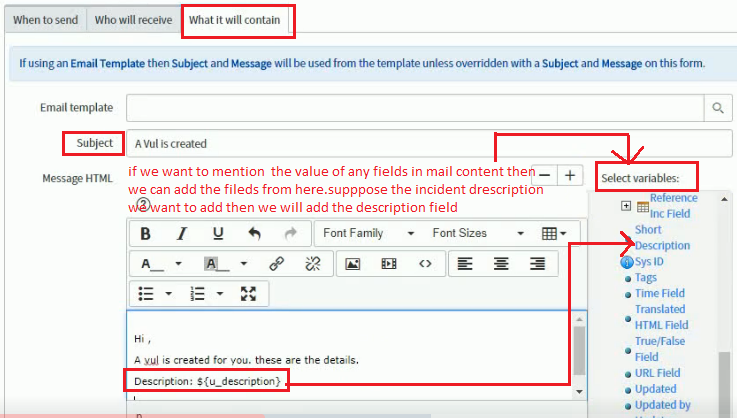Screen dimensions: 737x418
Task: Apply underline formatting
Action: pyautogui.click(x=218, y=234)
